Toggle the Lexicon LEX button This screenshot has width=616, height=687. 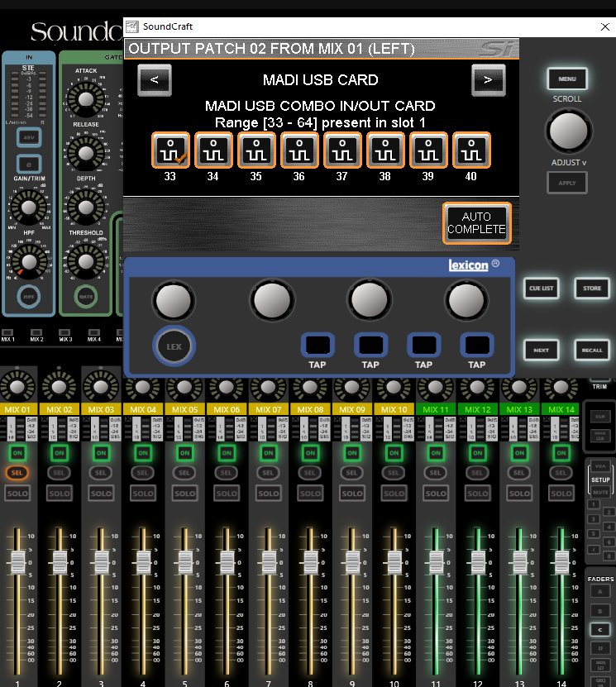[x=174, y=346]
